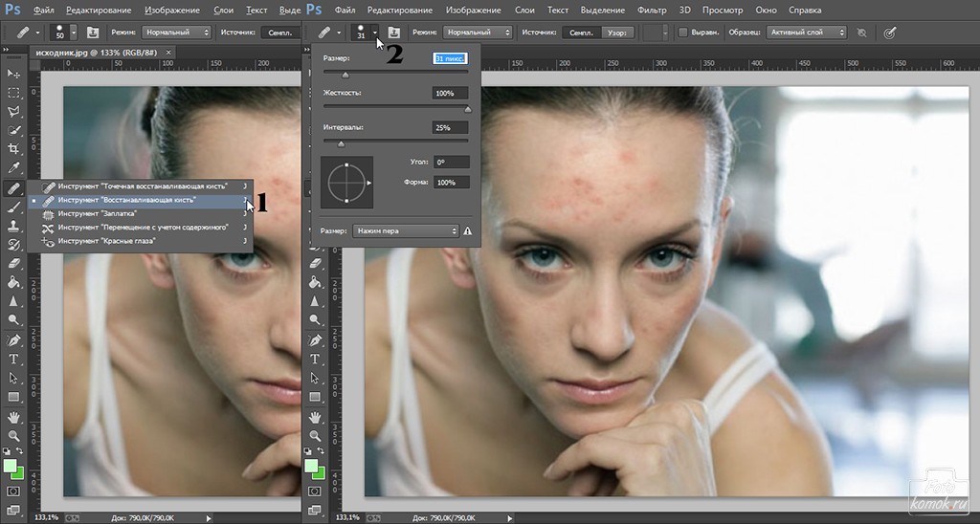This screenshot has width=980, height=524.
Task: Select the Eyedropper tool in left window
Action: [x=13, y=168]
